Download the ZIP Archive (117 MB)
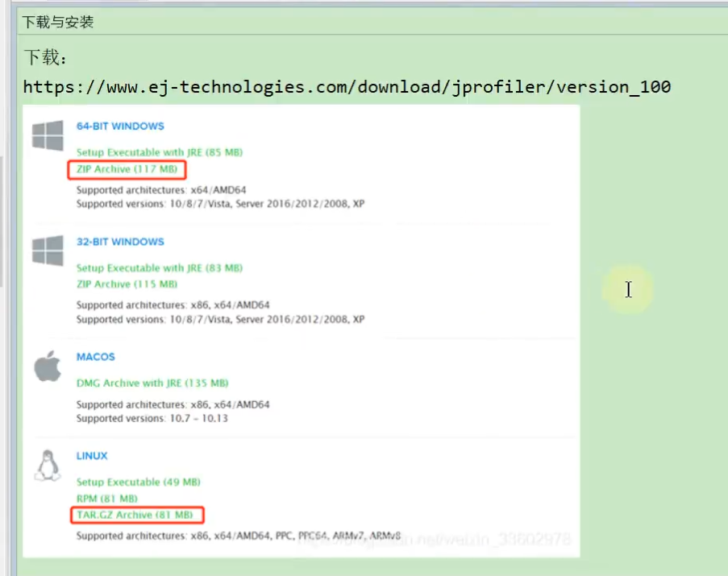Image resolution: width=728 pixels, height=576 pixels. (x=127, y=169)
